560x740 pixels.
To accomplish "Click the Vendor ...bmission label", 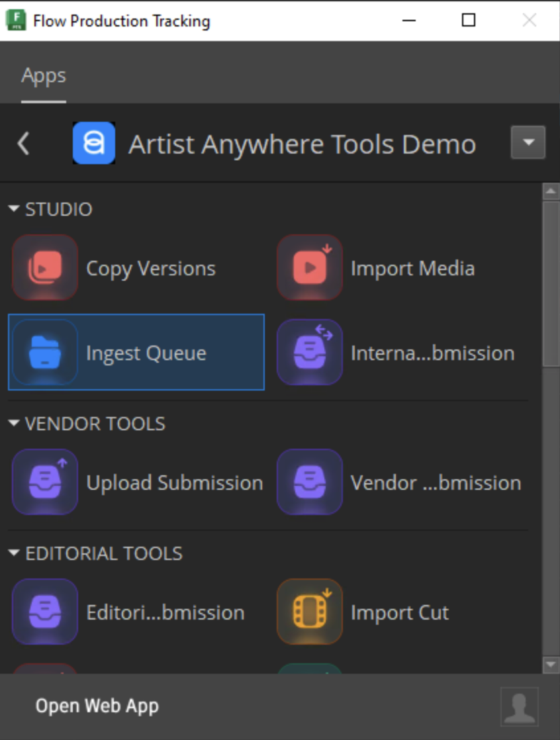I will click(x=436, y=483).
